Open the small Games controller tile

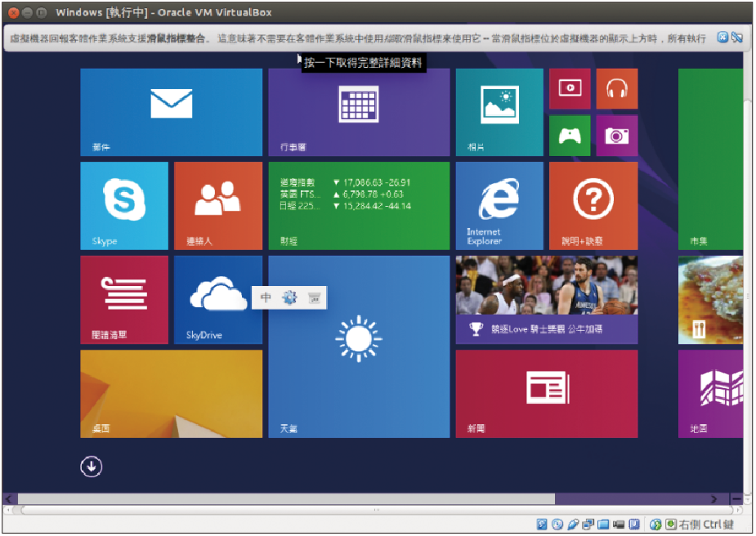[x=570, y=136]
